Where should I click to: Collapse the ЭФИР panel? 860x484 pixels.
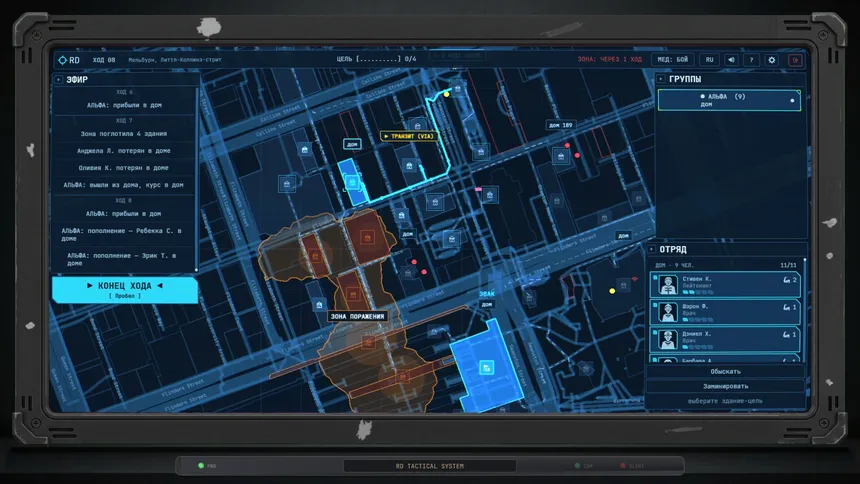(59, 80)
